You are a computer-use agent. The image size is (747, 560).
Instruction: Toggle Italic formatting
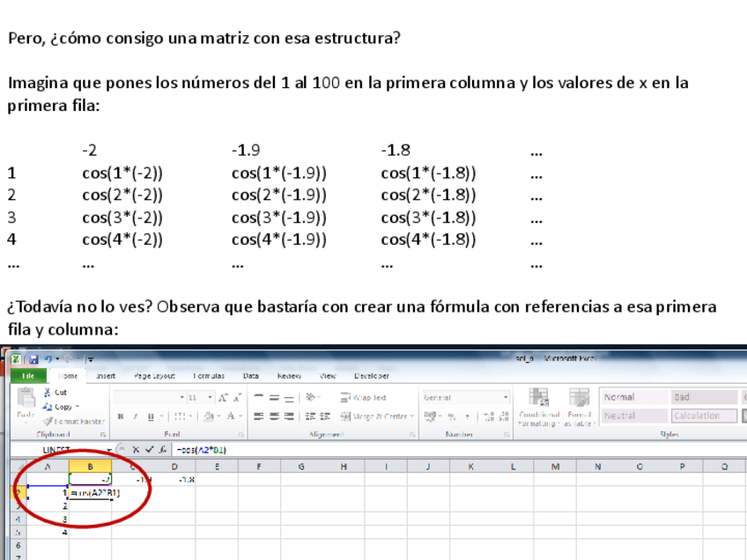(135, 416)
